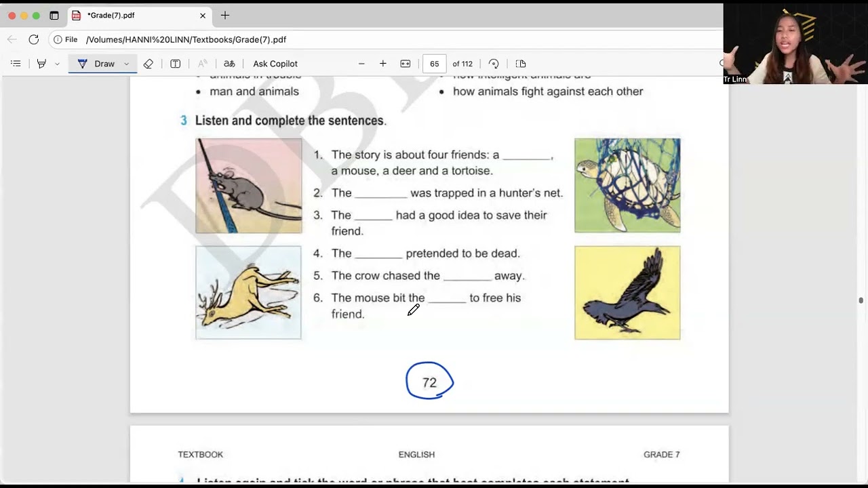Go back with the browser back arrow
Screen dimensions: 868x488
click(12, 39)
